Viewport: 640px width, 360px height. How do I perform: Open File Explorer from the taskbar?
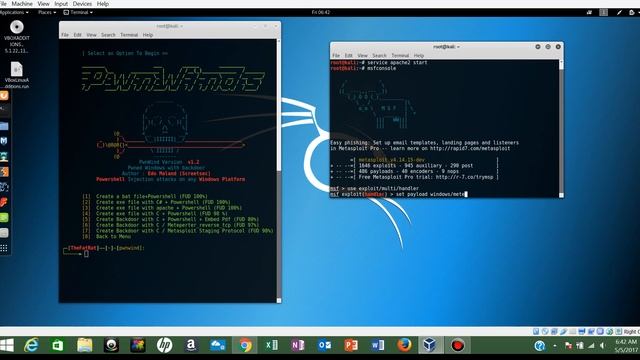(x=84, y=345)
